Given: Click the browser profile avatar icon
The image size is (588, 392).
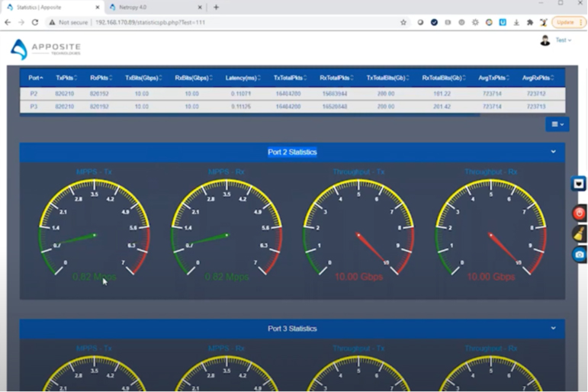Looking at the screenshot, I should click(x=543, y=23).
